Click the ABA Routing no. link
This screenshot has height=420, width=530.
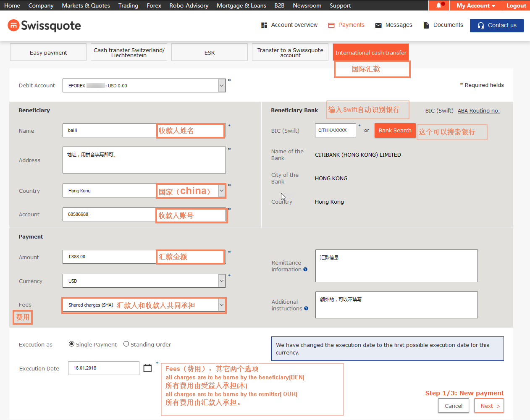[x=478, y=110]
